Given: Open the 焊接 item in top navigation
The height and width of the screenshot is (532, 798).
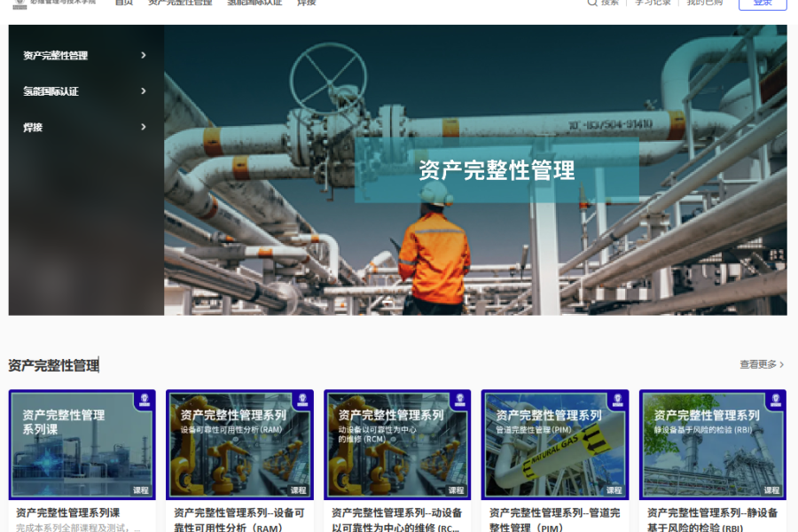Looking at the screenshot, I should (x=308, y=3).
